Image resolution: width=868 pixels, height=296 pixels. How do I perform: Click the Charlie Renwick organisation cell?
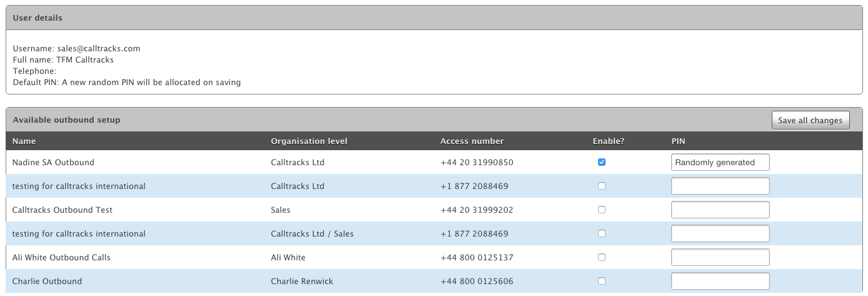(x=302, y=281)
